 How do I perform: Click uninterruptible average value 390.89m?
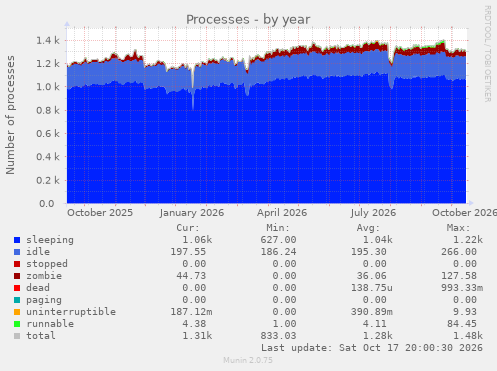pos(372,312)
